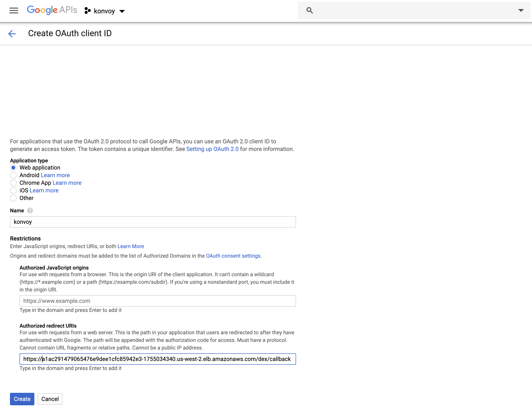Click the Name help question icon
Image resolution: width=532 pixels, height=410 pixels.
tap(30, 210)
